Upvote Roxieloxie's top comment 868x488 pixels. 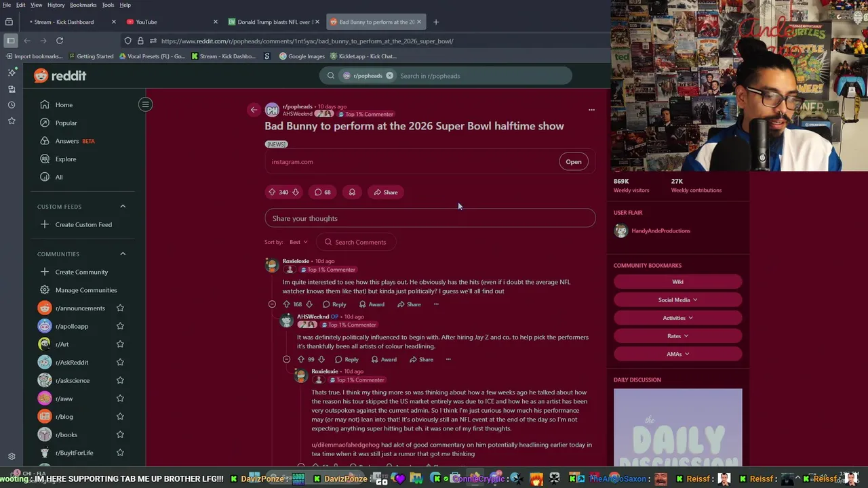(286, 304)
